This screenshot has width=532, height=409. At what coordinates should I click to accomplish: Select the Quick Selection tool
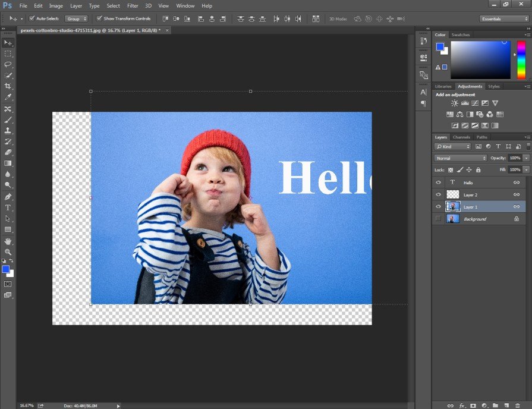[x=8, y=75]
